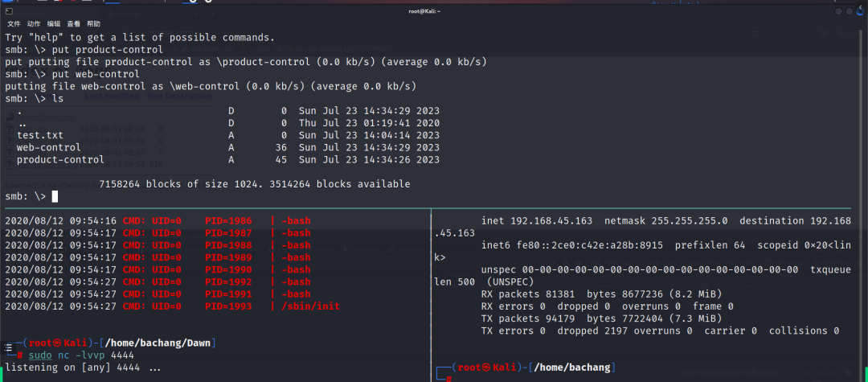This screenshot has width=868, height=382.
Task: Select test.txt in the smb listing
Action: click(40, 135)
